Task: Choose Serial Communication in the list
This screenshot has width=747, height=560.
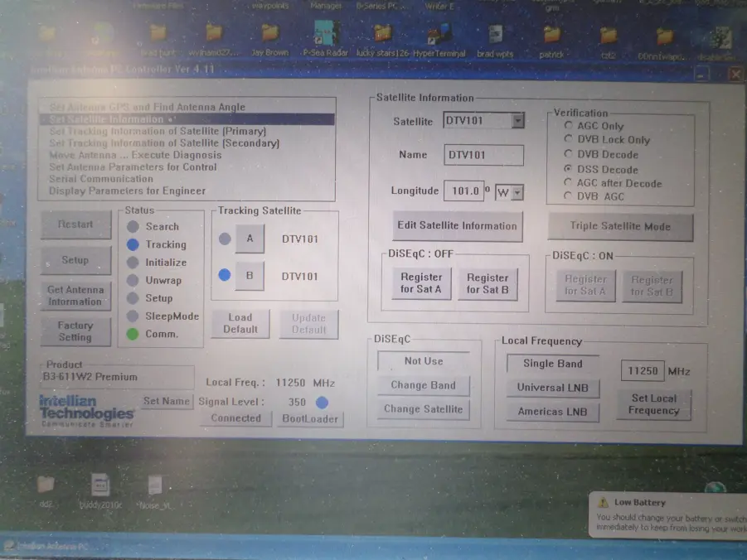Action: tap(100, 179)
